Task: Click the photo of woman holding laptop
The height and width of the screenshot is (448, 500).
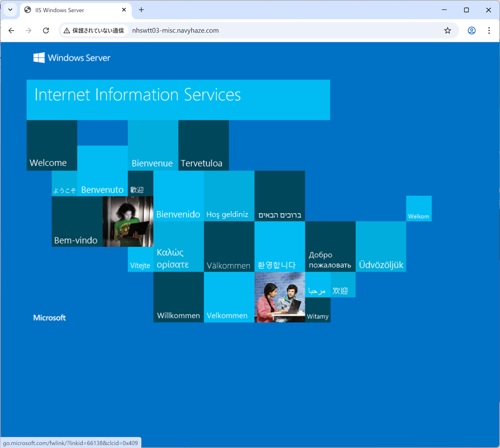Action: click(128, 221)
